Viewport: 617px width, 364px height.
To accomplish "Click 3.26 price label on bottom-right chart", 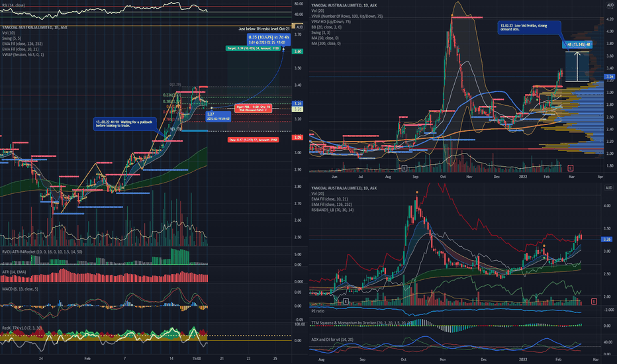I will coord(607,239).
